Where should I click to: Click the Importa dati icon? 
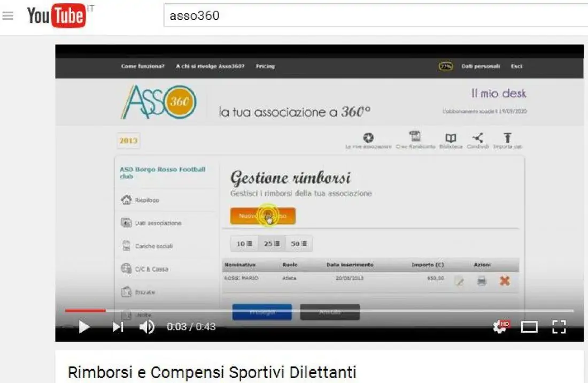pyautogui.click(x=507, y=141)
